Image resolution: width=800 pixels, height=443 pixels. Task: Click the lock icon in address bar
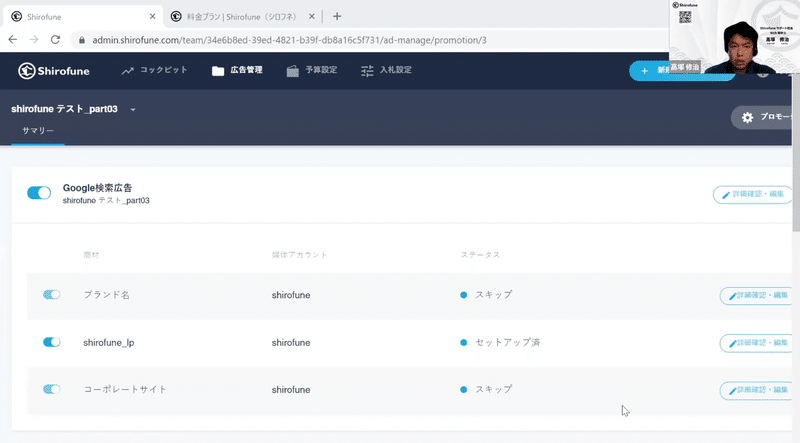[82, 40]
